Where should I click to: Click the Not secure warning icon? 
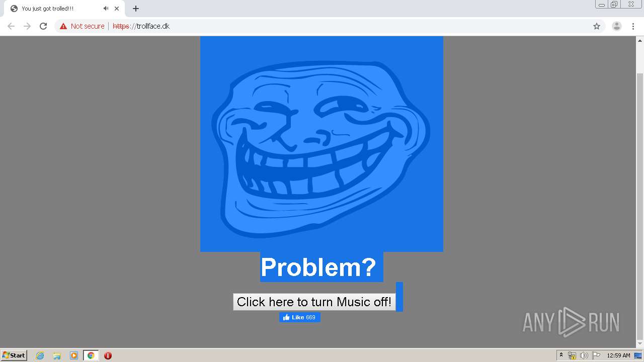pyautogui.click(x=63, y=26)
